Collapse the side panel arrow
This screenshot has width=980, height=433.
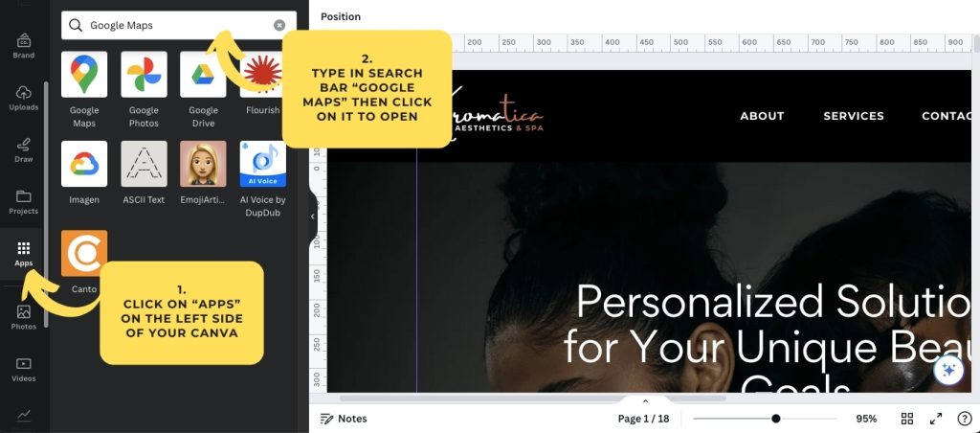click(x=312, y=217)
